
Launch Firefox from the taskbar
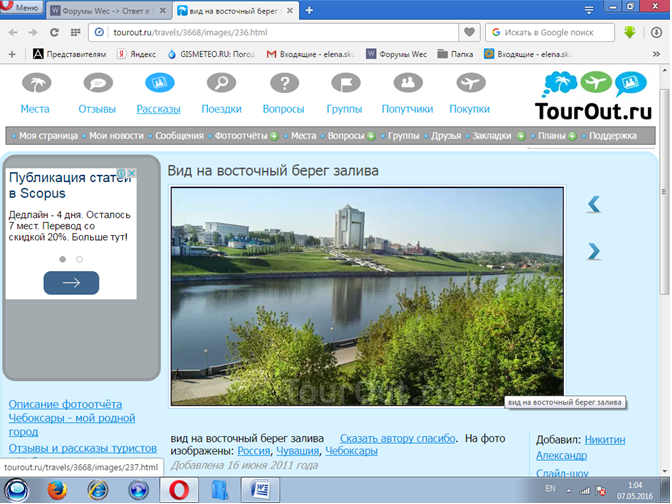[57, 490]
